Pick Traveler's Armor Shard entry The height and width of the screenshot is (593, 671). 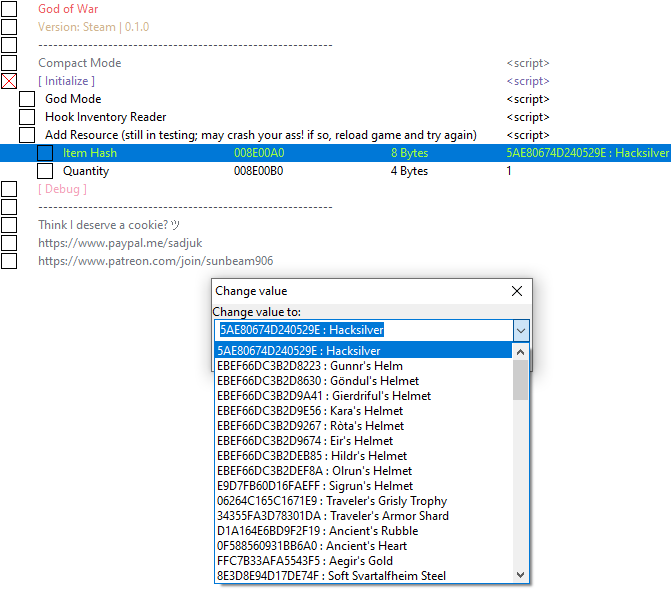point(363,516)
